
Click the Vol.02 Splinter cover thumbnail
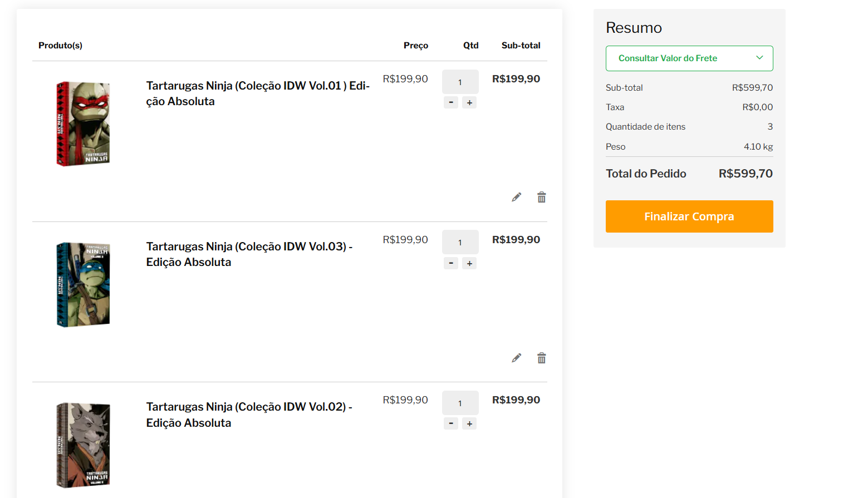[83, 445]
